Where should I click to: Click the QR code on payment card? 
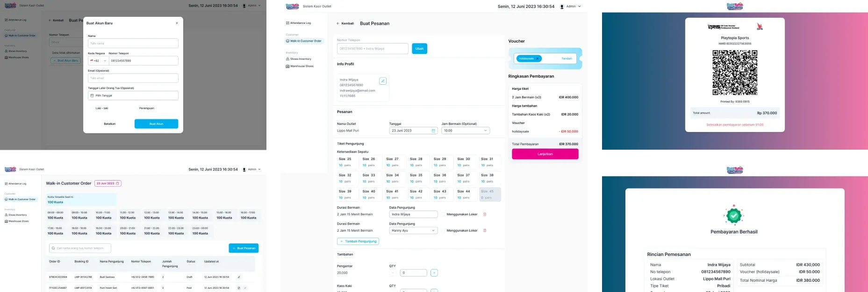click(735, 73)
